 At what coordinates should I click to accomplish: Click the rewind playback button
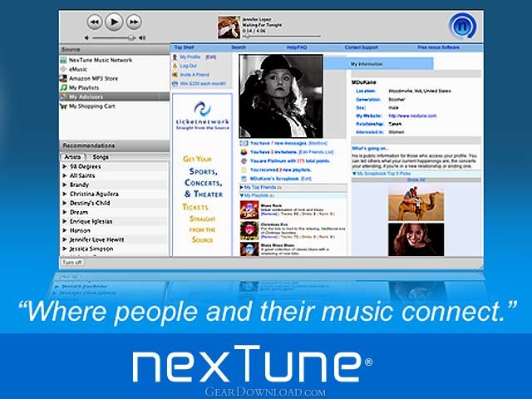pos(94,22)
